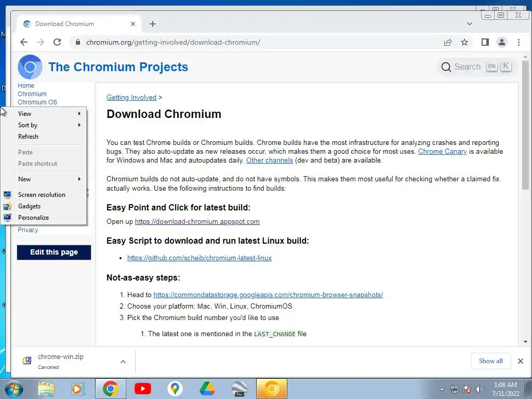Close the Download Chromium tab
Screen dimensions: 532x399
click(133, 24)
